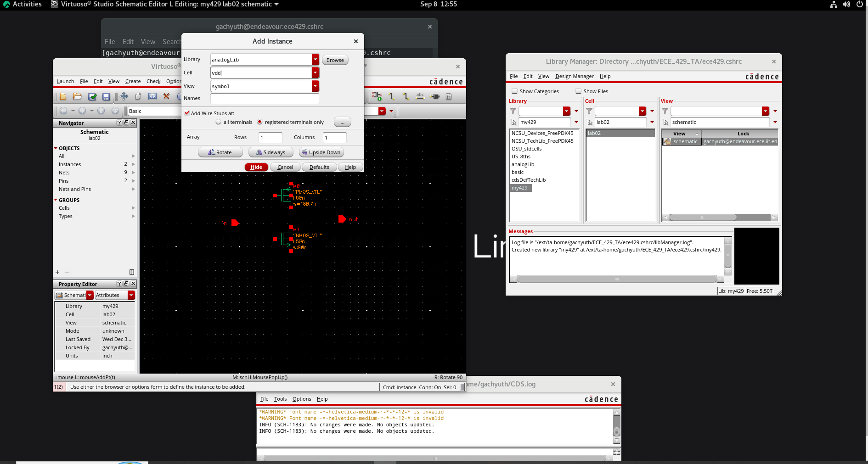
Task: Click the Upside Down button
Action: 321,152
